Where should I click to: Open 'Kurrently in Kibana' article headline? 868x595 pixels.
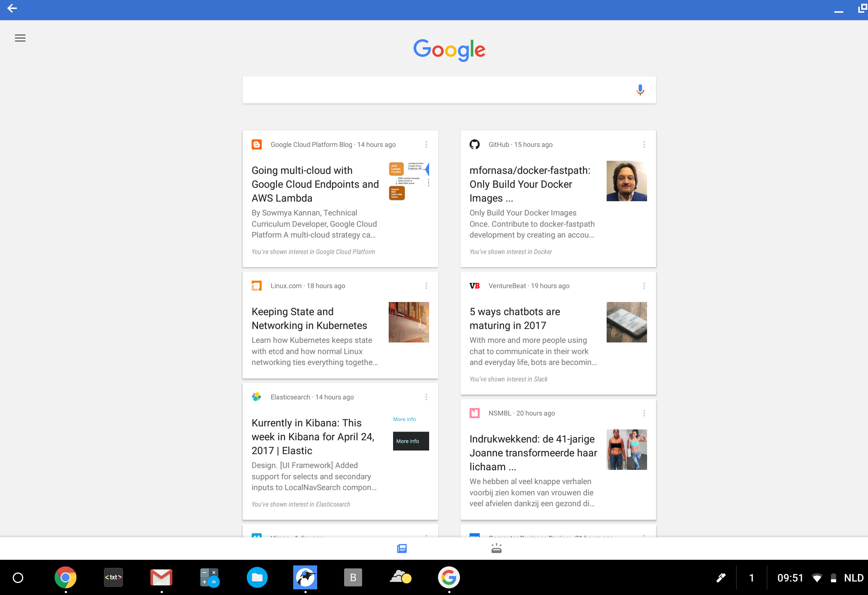point(313,437)
